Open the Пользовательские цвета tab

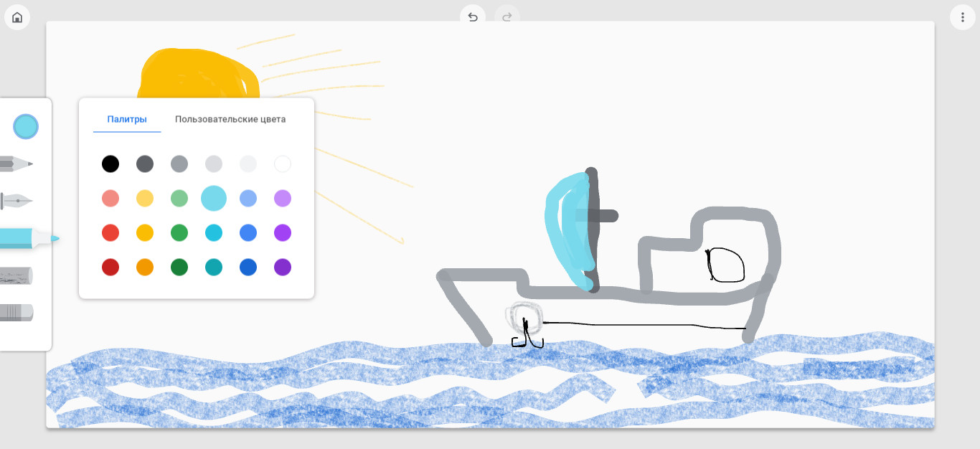(230, 119)
